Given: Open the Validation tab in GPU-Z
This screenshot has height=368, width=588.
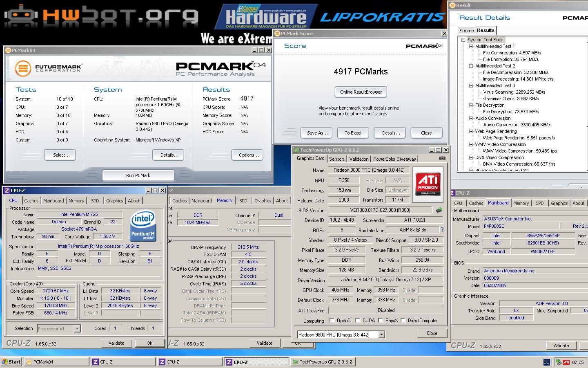Looking at the screenshot, I should (x=359, y=159).
